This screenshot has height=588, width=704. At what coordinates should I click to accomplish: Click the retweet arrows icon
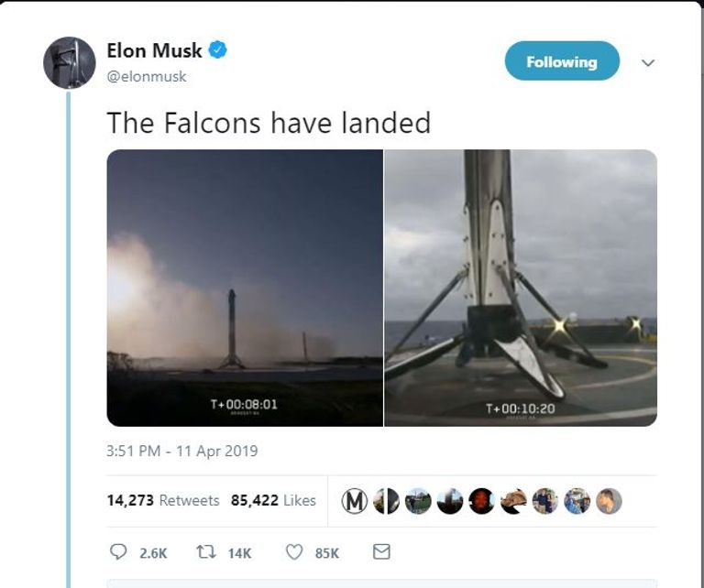[x=206, y=551]
